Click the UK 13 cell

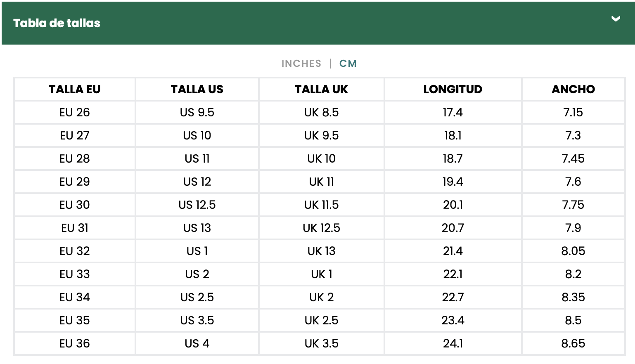pyautogui.click(x=321, y=251)
